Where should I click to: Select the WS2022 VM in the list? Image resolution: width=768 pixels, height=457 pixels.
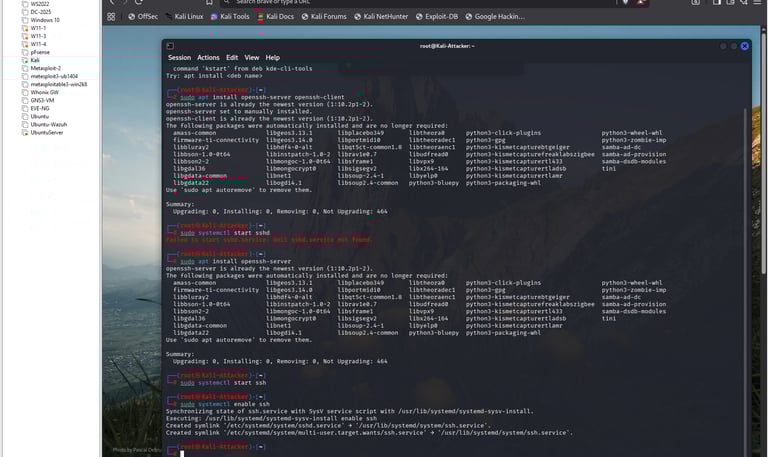click(40, 4)
